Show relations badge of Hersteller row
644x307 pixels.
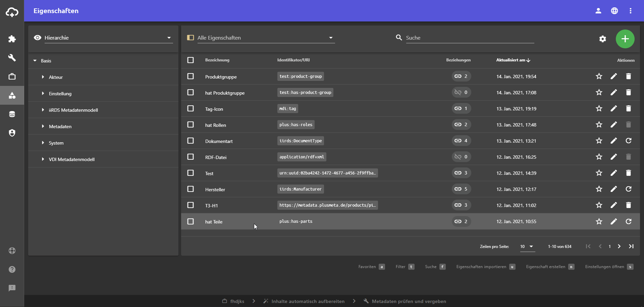(x=461, y=189)
